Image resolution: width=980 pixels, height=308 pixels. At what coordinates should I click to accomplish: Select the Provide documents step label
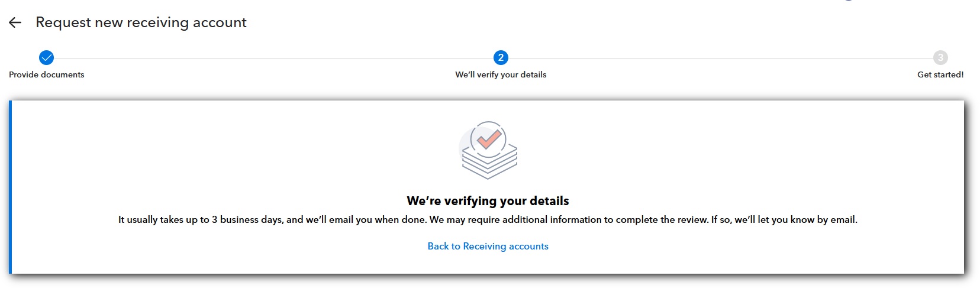(46, 74)
